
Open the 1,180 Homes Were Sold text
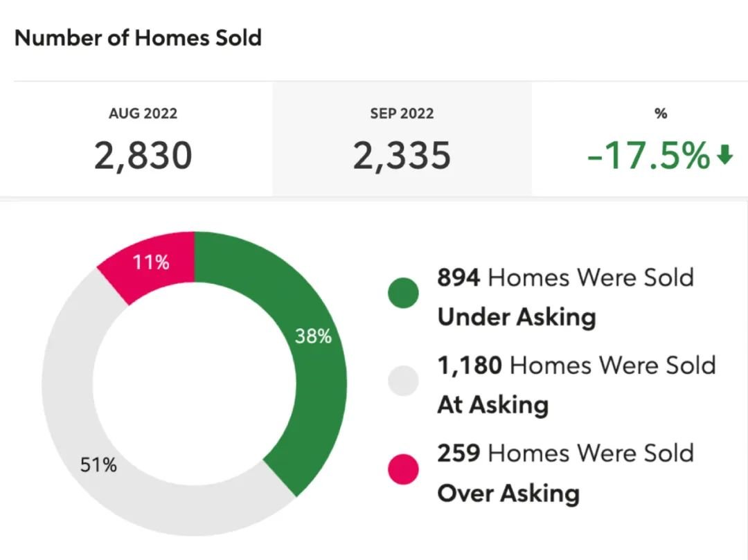576,365
